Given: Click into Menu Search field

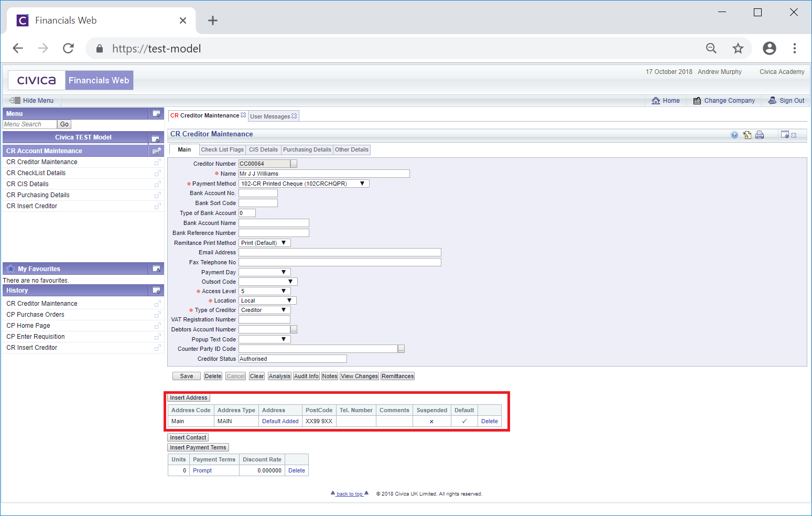Looking at the screenshot, I should tap(30, 124).
